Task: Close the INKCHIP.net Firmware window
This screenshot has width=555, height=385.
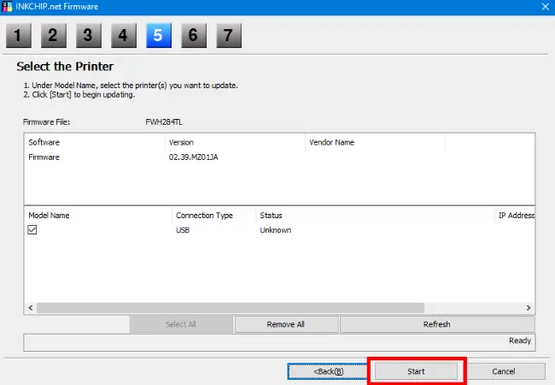Action: 545,7
